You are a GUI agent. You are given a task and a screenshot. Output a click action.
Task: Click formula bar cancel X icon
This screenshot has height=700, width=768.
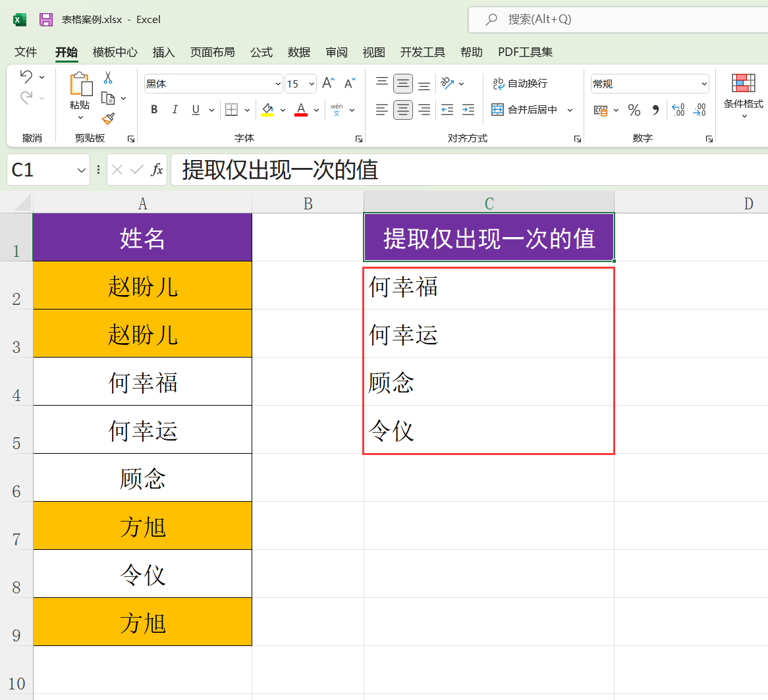tap(117, 169)
